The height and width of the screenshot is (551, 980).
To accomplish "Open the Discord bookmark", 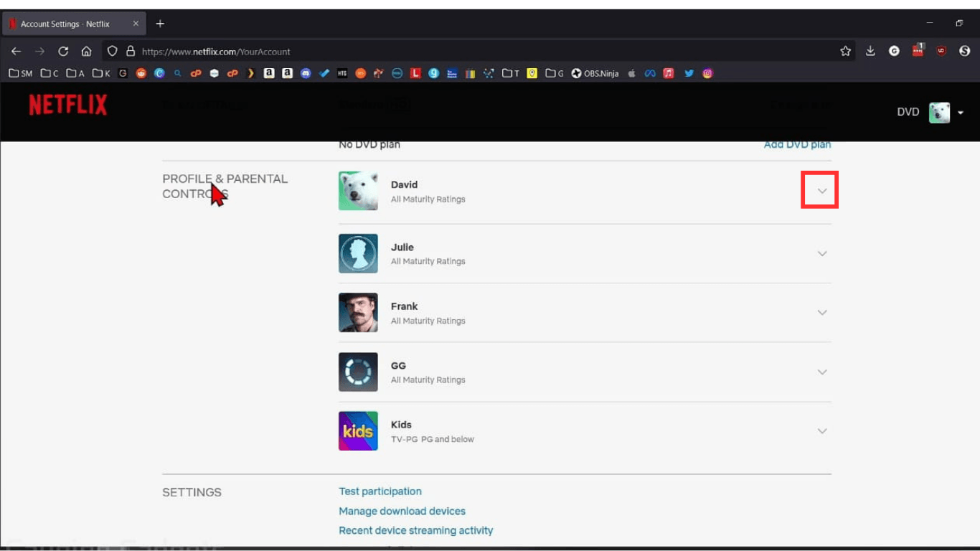I will coord(306,73).
